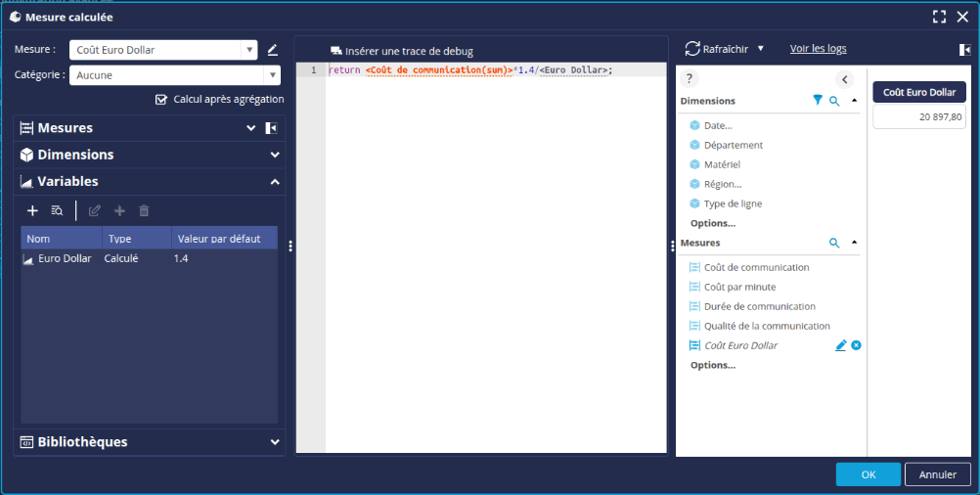Screen dimensions: 980x495
Task: Confirm with the OK button
Action: tap(868, 474)
